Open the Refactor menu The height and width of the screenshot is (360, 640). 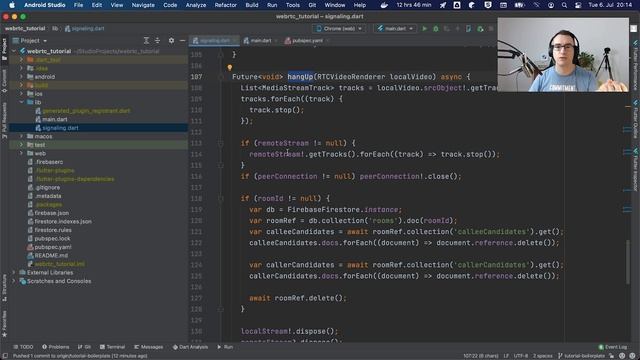[225, 5]
